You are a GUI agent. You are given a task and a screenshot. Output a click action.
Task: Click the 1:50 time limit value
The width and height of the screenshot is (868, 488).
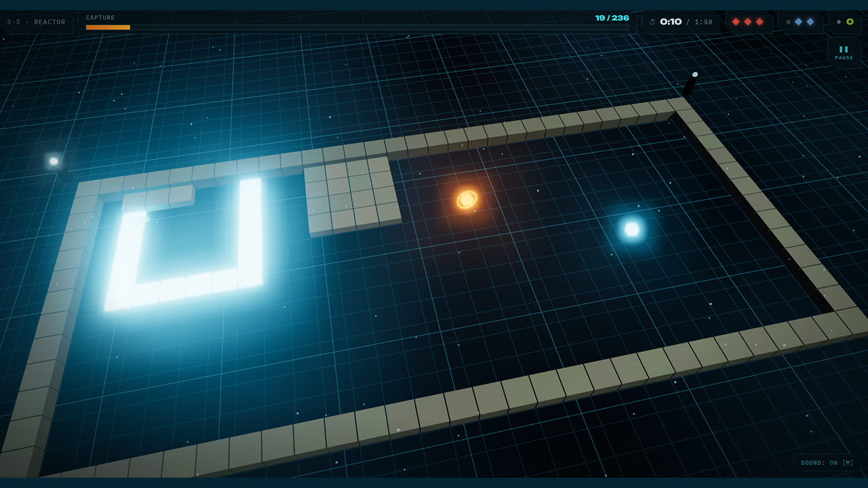coord(703,22)
